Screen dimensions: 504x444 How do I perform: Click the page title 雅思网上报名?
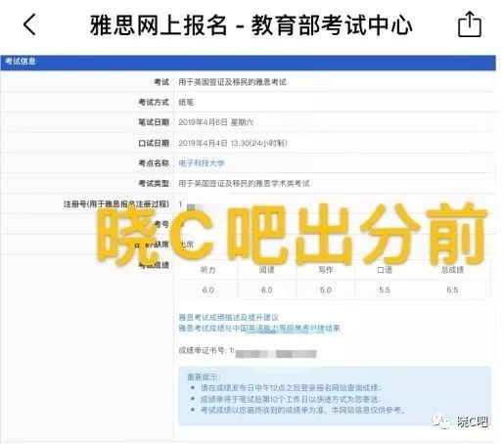click(159, 25)
